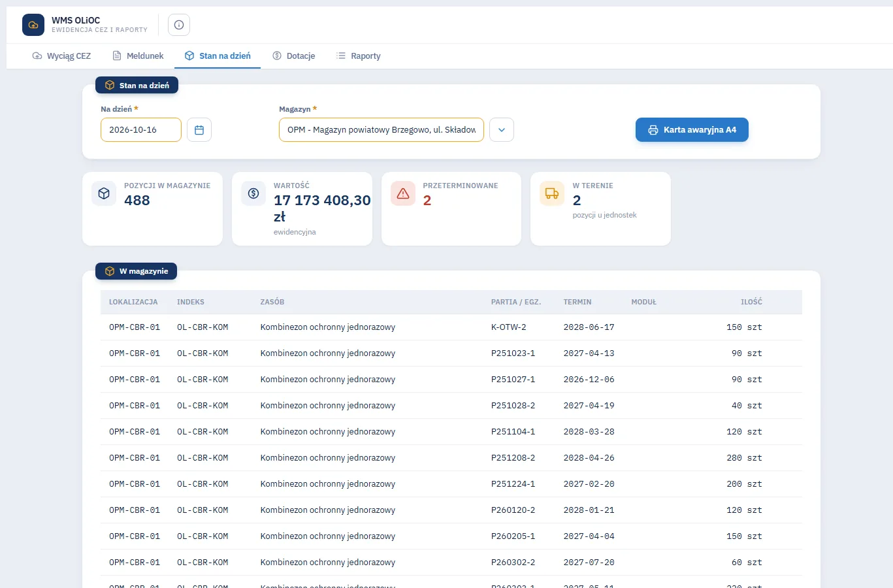Click the 60 szt quantity cell
Screen dimensions: 893x588
[x=747, y=563]
